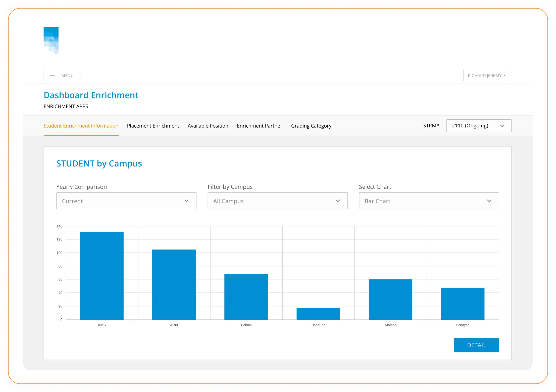The height and width of the screenshot is (392, 556).
Task: Select the Grading Category tab
Action: tap(311, 126)
